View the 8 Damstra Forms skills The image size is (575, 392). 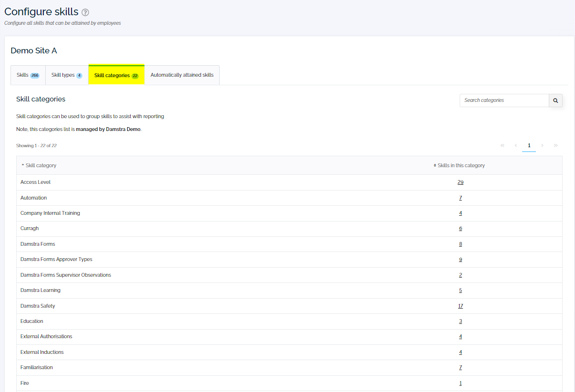(x=460, y=243)
